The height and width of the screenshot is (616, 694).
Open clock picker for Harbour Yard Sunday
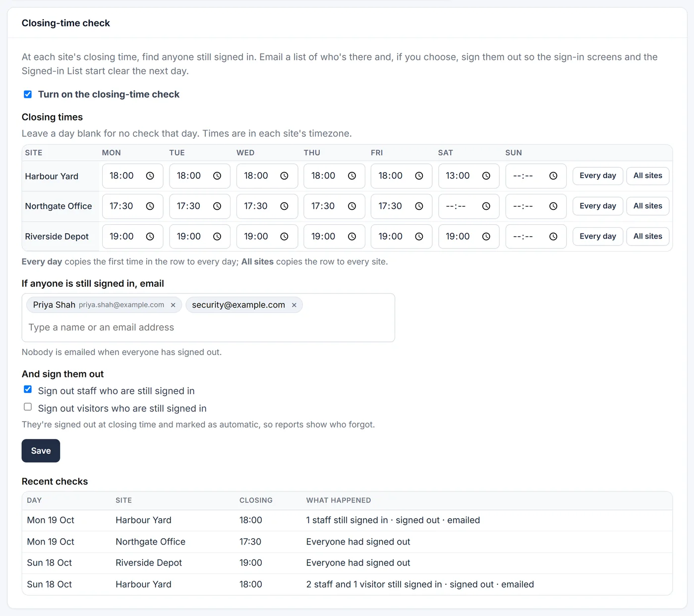tap(553, 176)
